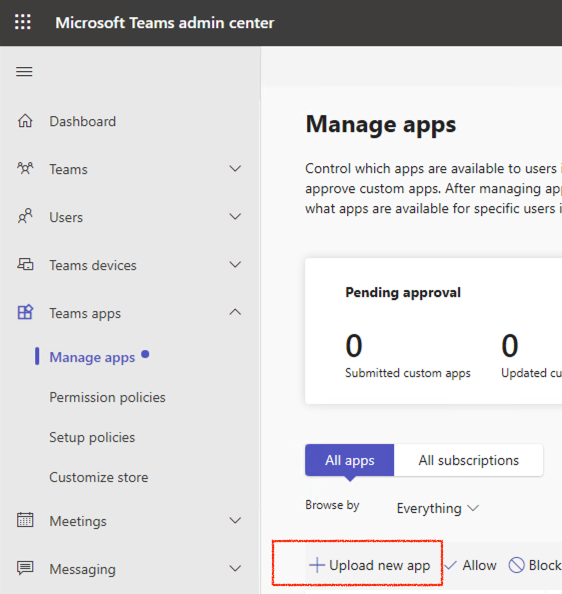The width and height of the screenshot is (562, 594).
Task: Open the Everything browse-by dropdown
Action: click(x=438, y=508)
